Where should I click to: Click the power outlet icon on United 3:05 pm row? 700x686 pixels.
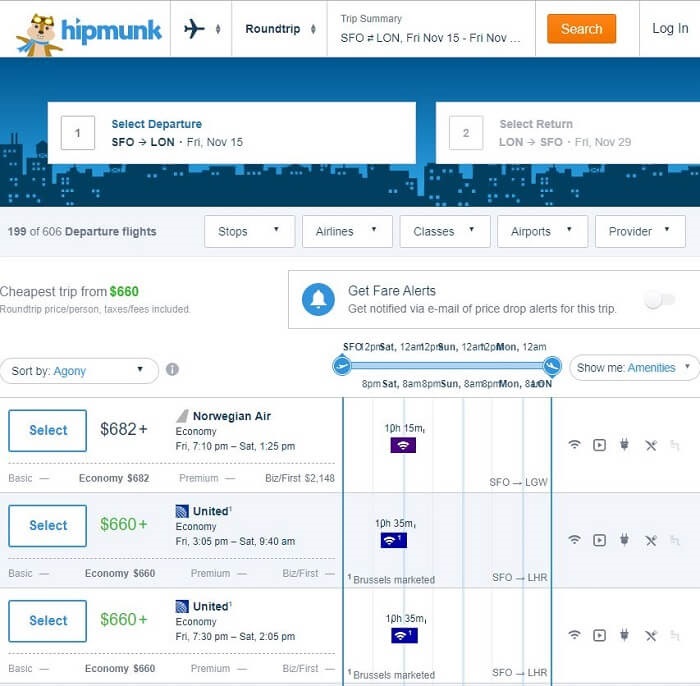click(x=624, y=540)
